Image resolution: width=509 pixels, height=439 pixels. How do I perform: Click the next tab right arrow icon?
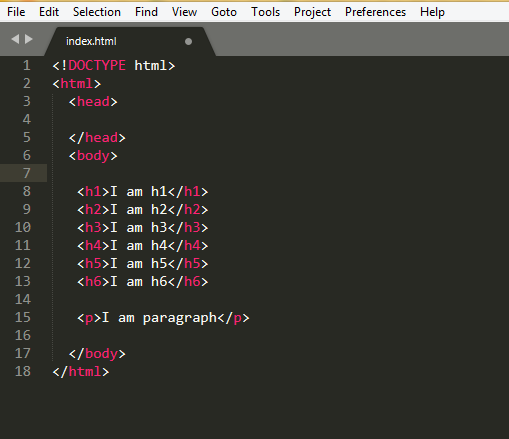pos(29,39)
